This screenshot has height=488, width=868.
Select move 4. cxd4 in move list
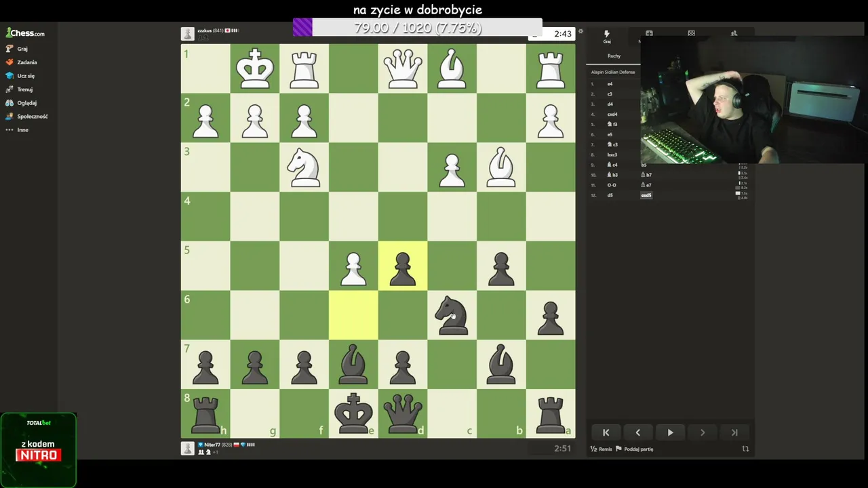point(612,115)
